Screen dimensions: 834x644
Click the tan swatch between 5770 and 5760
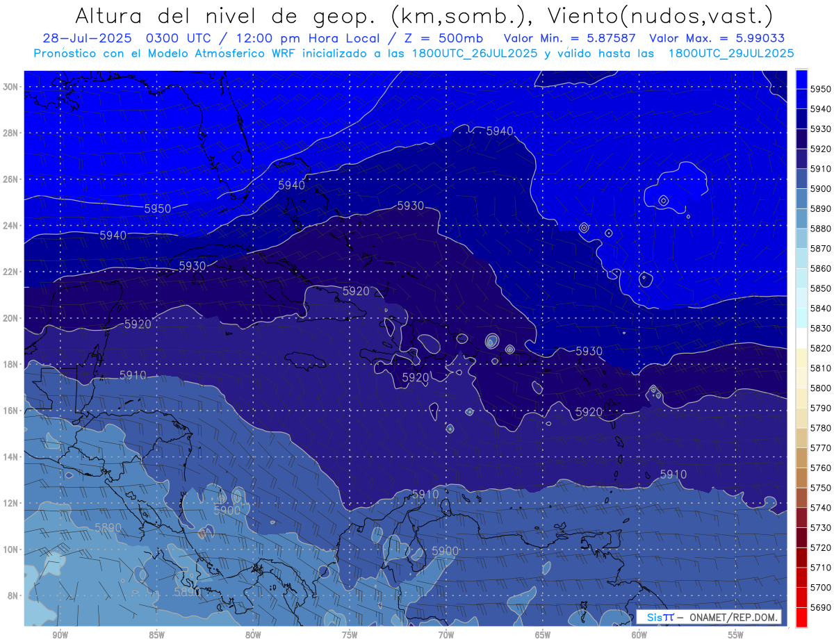(x=801, y=458)
